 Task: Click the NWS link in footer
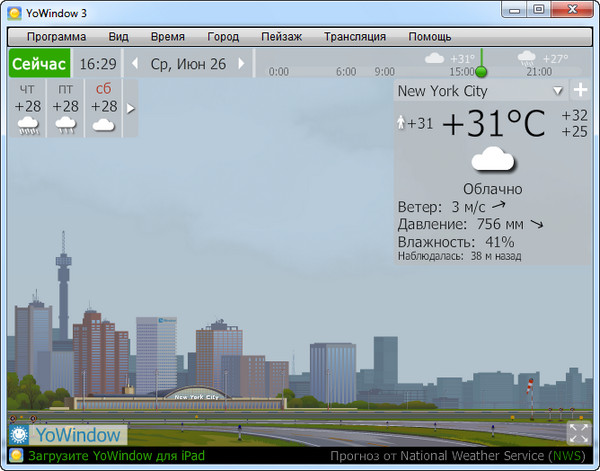click(x=568, y=457)
